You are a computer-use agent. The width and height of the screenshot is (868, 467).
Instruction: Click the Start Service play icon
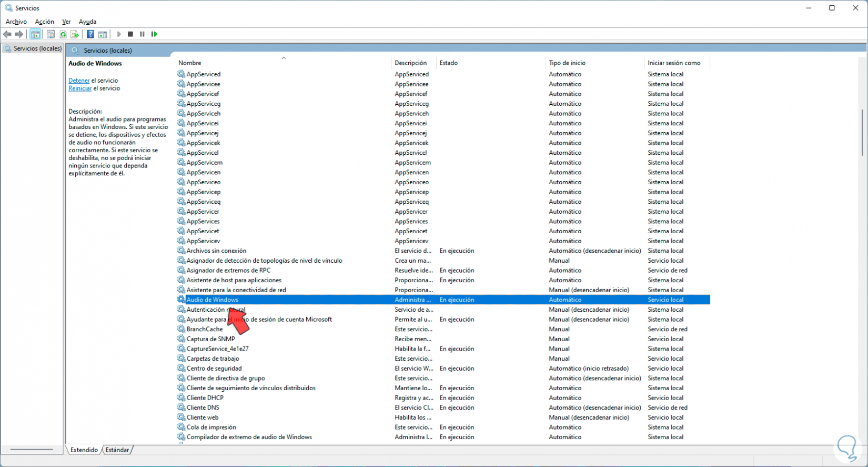click(x=119, y=34)
